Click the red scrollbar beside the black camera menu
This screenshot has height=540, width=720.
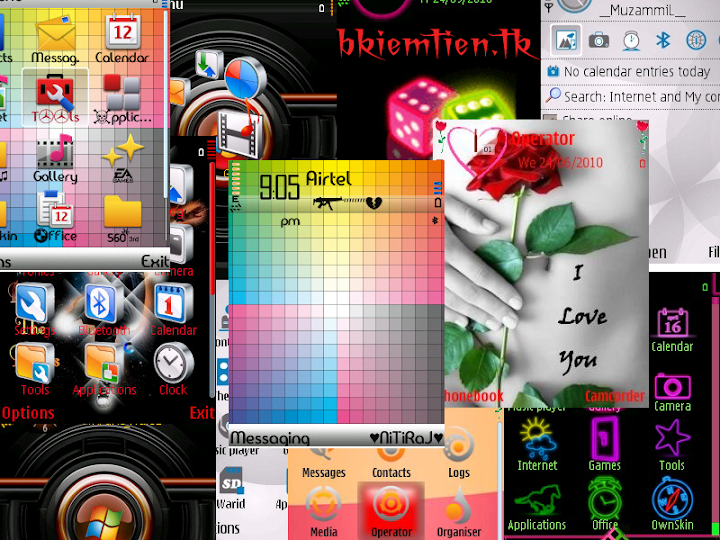pos(212,230)
